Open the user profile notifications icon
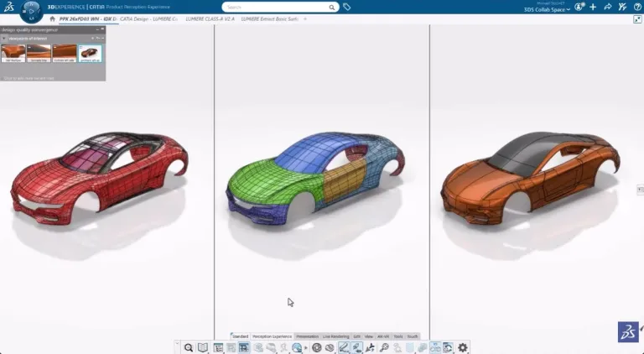Screen dimensions: 644x354 pos(579,7)
